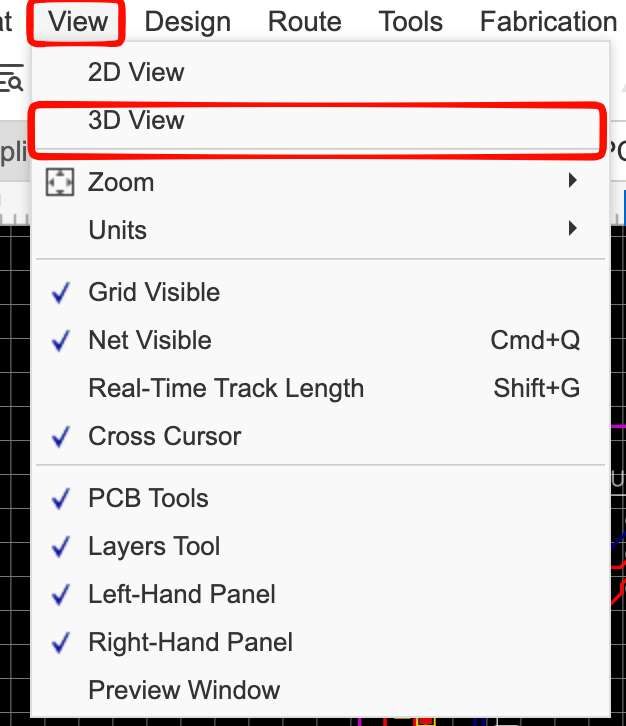Open the Design menu

click(187, 21)
